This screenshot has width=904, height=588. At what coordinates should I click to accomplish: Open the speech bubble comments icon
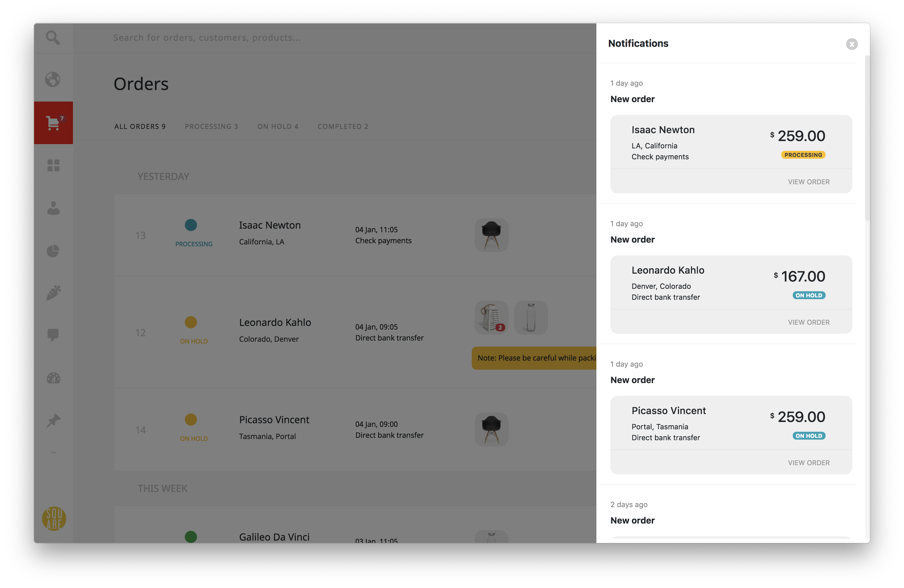click(x=53, y=335)
